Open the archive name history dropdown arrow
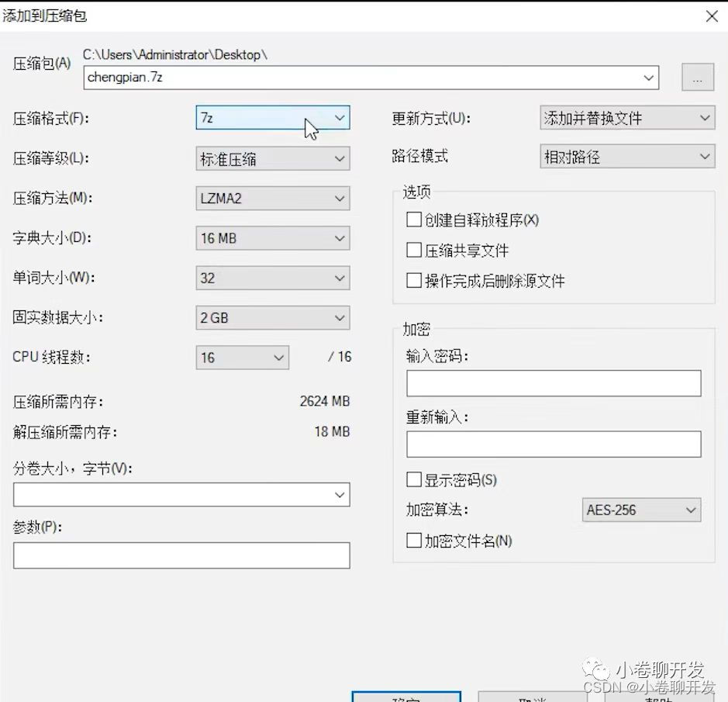 pyautogui.click(x=649, y=78)
